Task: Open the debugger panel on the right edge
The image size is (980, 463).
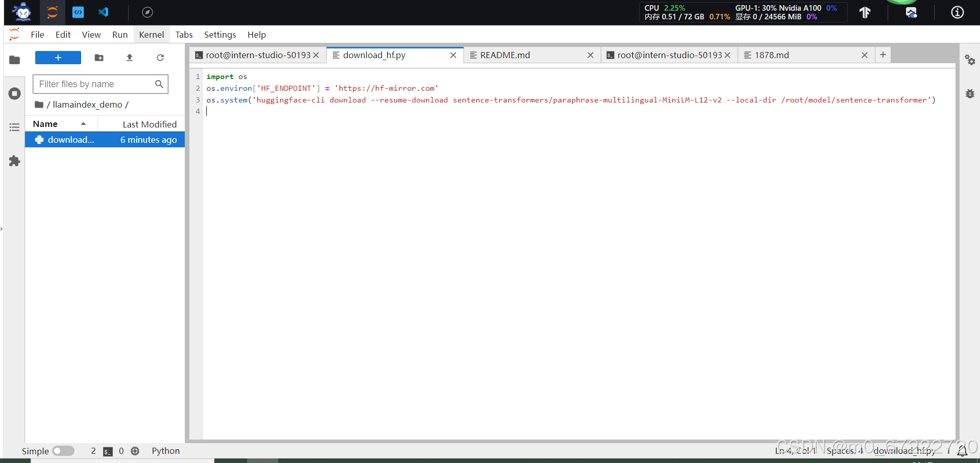Action: point(970,93)
